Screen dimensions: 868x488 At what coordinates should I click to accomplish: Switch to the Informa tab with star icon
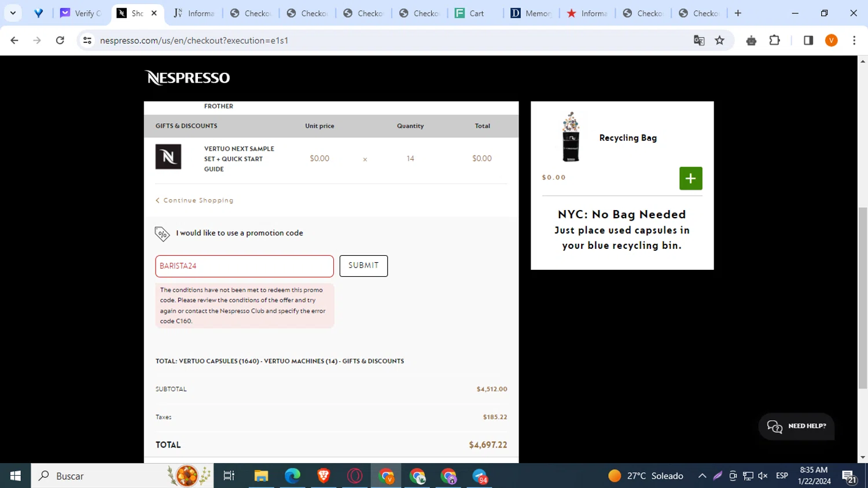[x=587, y=13]
